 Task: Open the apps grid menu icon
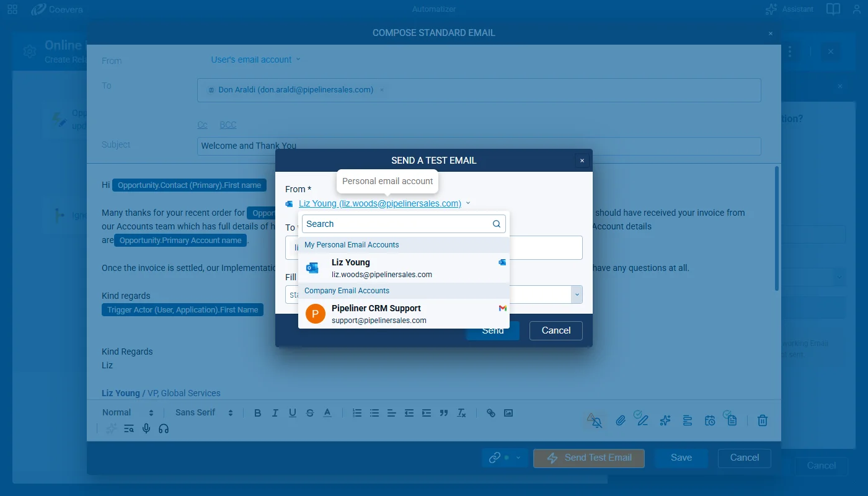[x=12, y=9]
